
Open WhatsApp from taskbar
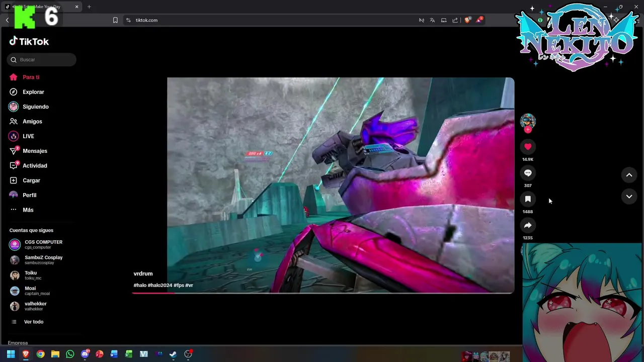[x=70, y=354]
